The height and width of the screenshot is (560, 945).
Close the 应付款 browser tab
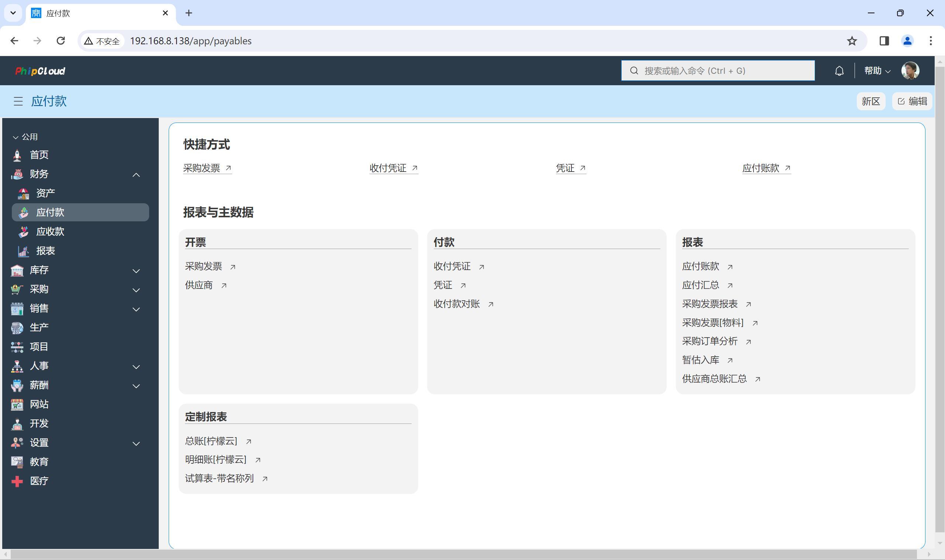165,13
